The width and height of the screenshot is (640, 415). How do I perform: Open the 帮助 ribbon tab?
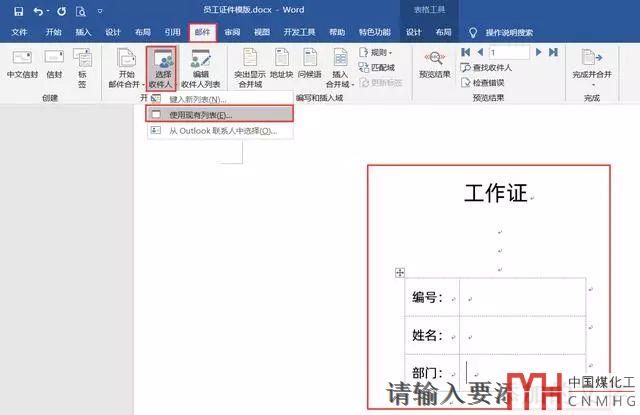coord(337,32)
